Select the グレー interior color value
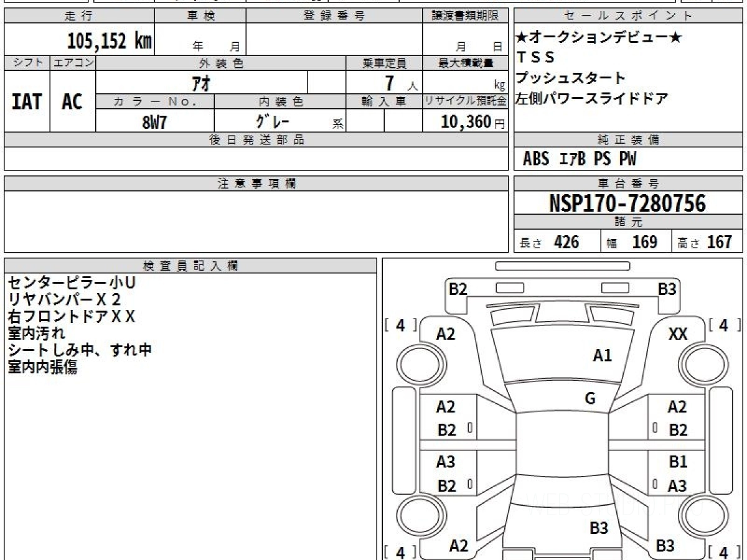The width and height of the screenshot is (747, 560). pos(273,120)
